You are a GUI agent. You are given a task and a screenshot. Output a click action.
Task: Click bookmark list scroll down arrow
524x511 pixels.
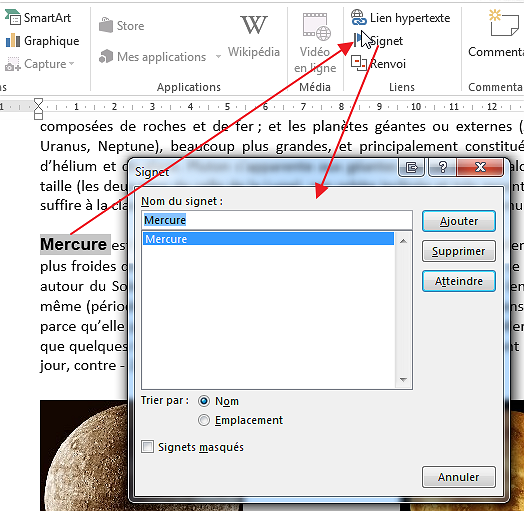coord(403,380)
